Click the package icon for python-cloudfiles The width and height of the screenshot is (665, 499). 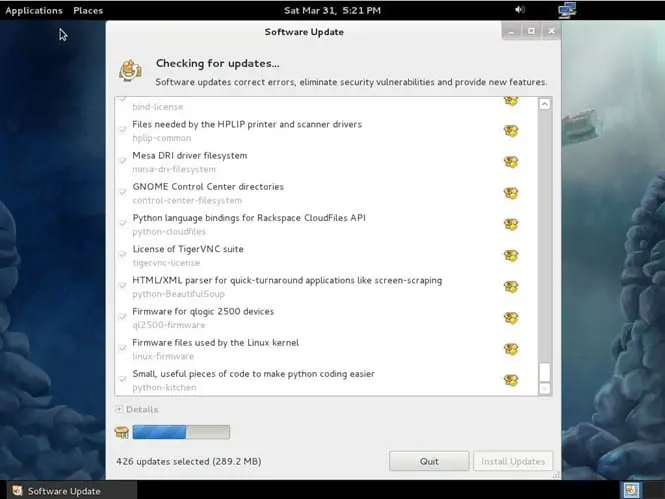[511, 224]
